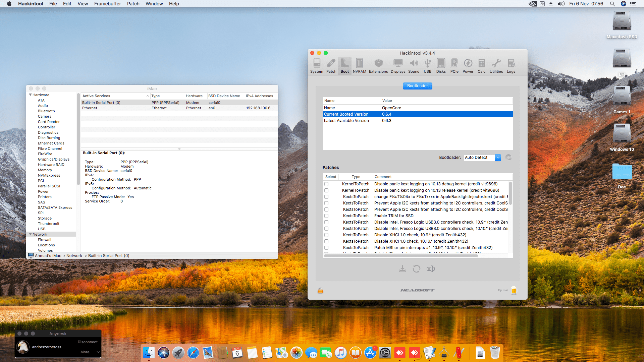
Task: Click the refresh icon next to Bootloader dropdown
Action: [x=508, y=157]
